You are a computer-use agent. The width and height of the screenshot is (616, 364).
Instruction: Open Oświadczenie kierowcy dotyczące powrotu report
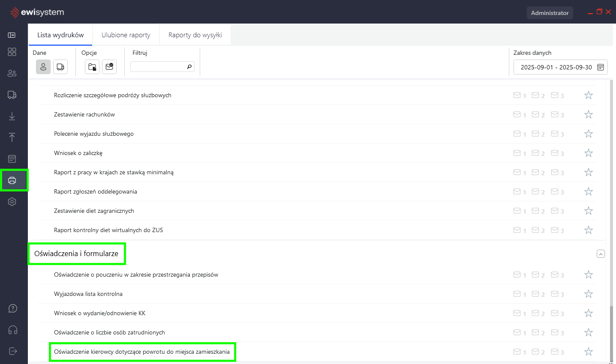click(x=142, y=352)
